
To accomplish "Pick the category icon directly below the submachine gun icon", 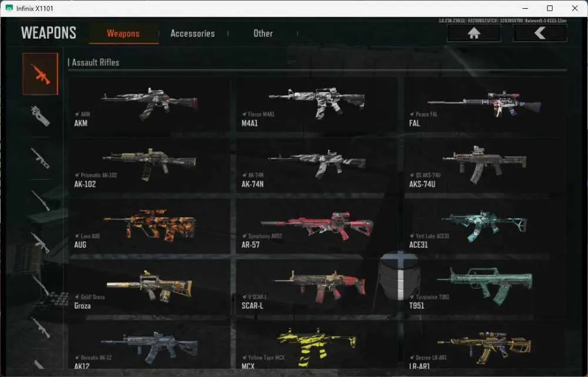I will tap(40, 157).
